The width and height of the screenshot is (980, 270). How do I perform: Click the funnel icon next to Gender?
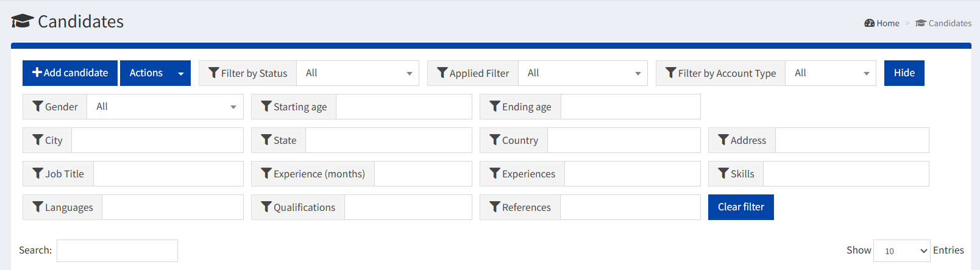click(x=38, y=106)
